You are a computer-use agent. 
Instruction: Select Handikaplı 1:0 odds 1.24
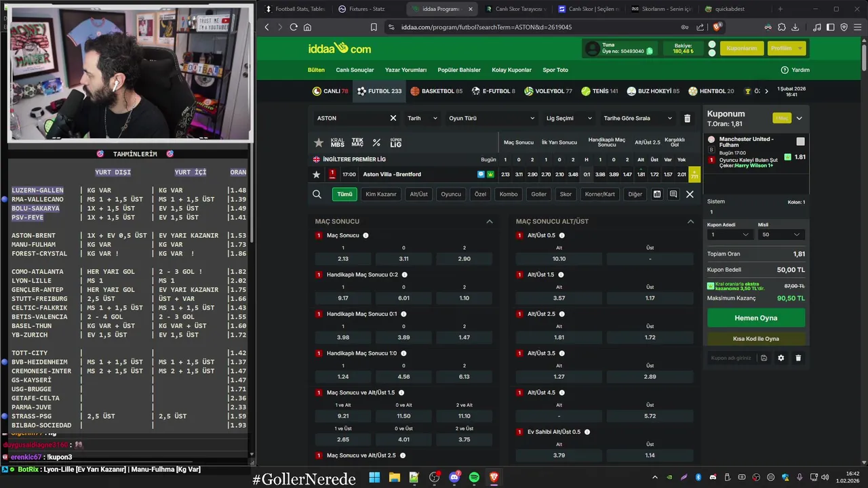coord(343,376)
